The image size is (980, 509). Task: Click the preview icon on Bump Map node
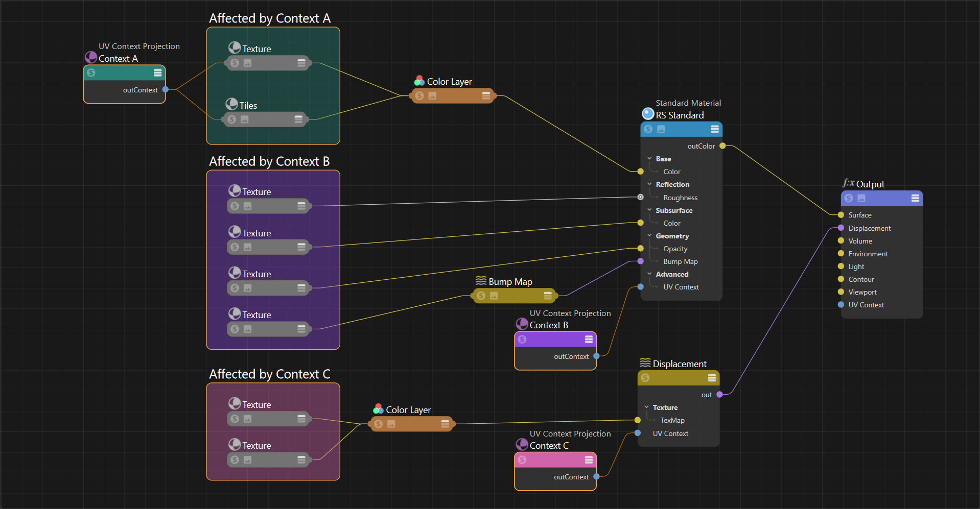(x=494, y=296)
